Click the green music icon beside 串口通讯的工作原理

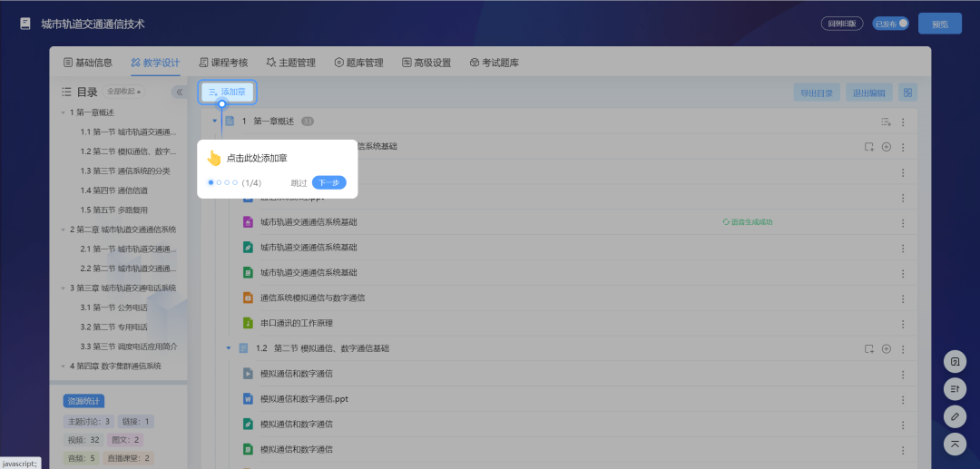248,323
